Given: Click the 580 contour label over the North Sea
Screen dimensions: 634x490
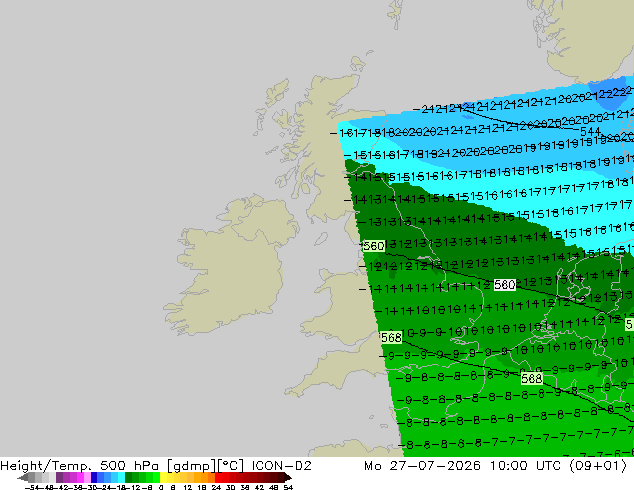Looking at the screenshot, I should click(505, 285).
